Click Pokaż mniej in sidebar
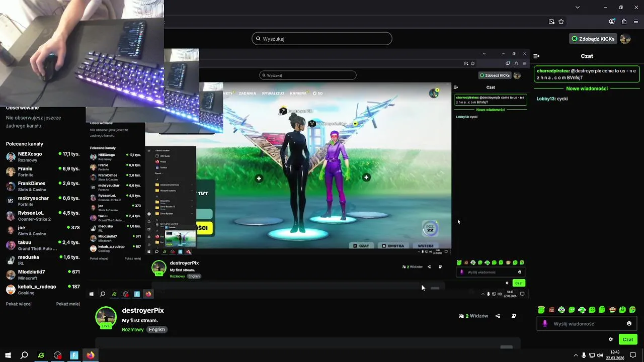 pos(68,304)
